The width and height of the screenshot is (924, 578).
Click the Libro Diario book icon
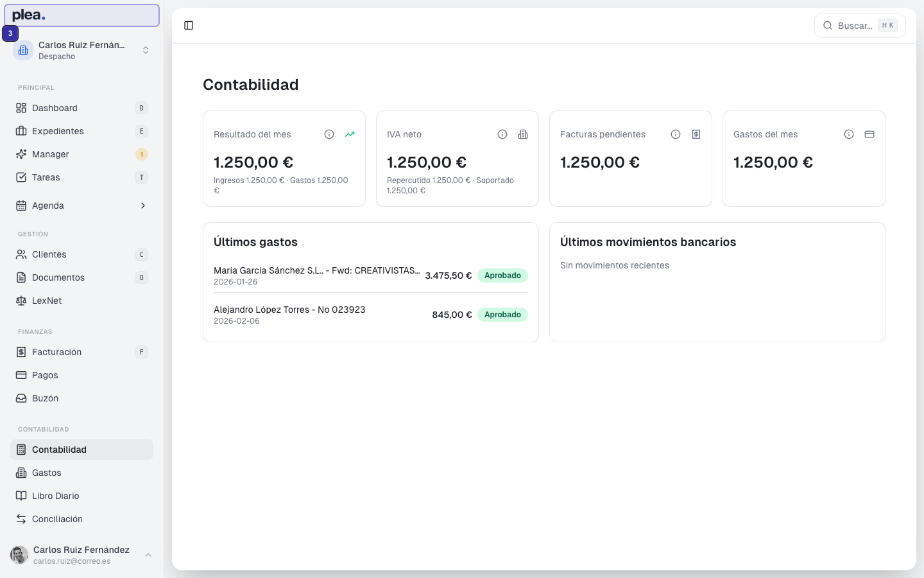tap(21, 496)
